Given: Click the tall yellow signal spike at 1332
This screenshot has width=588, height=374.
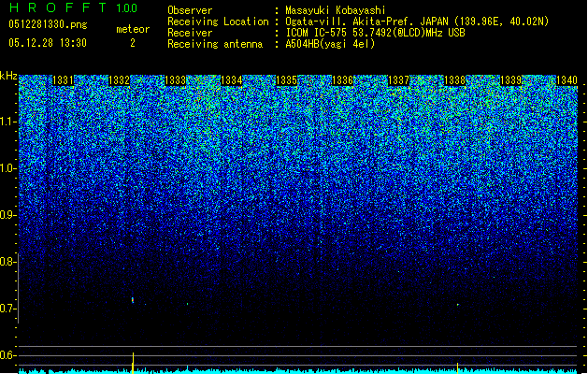Looking at the screenshot, I should [133, 363].
